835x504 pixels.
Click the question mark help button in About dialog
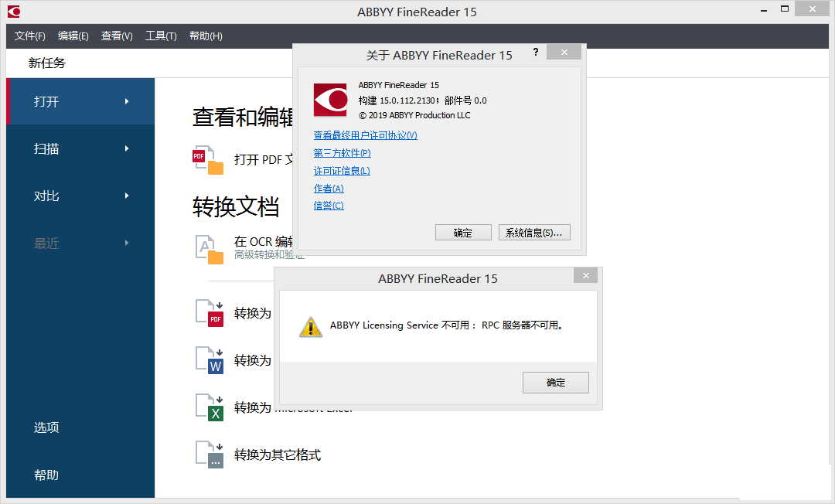click(536, 52)
